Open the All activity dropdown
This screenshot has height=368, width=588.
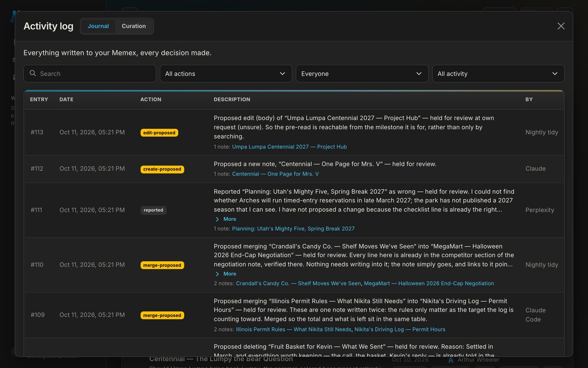coord(498,74)
